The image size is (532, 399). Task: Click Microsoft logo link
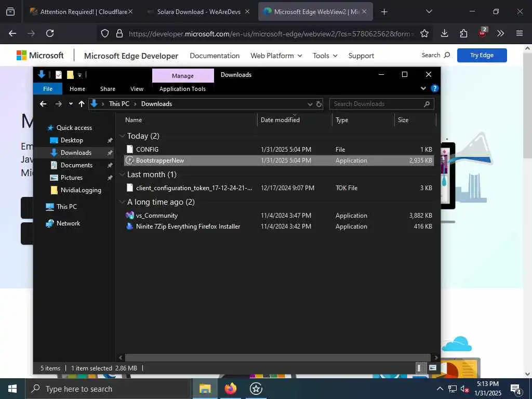tap(40, 55)
